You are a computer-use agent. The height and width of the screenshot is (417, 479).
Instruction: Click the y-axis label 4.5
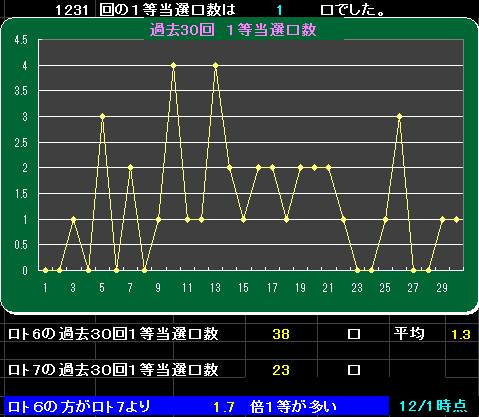pos(21,40)
